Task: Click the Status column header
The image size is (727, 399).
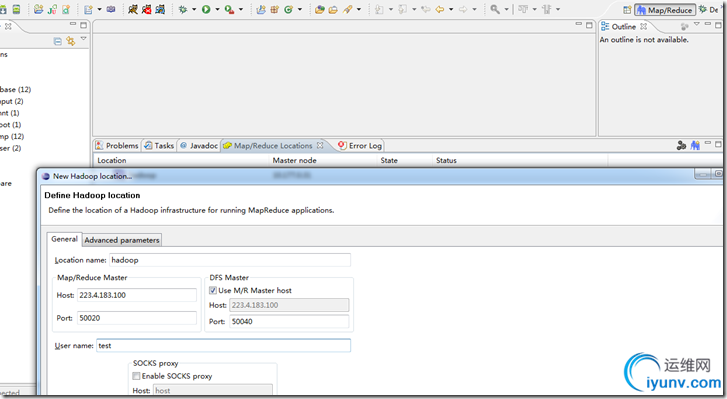Action: (x=520, y=160)
